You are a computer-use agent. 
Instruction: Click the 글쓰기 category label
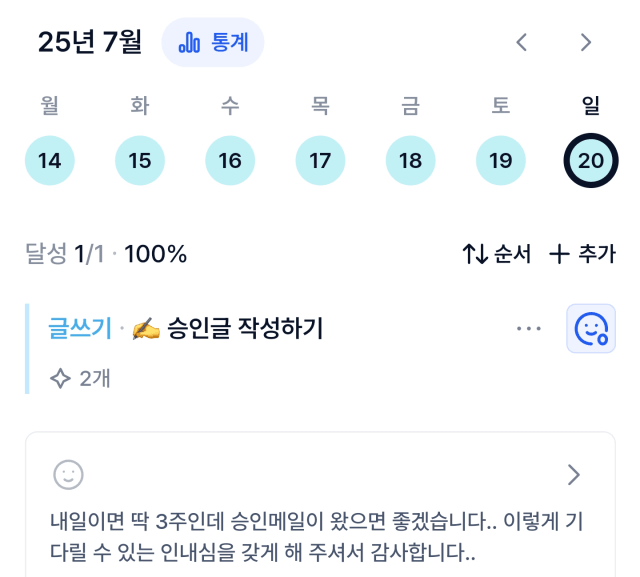[80, 328]
